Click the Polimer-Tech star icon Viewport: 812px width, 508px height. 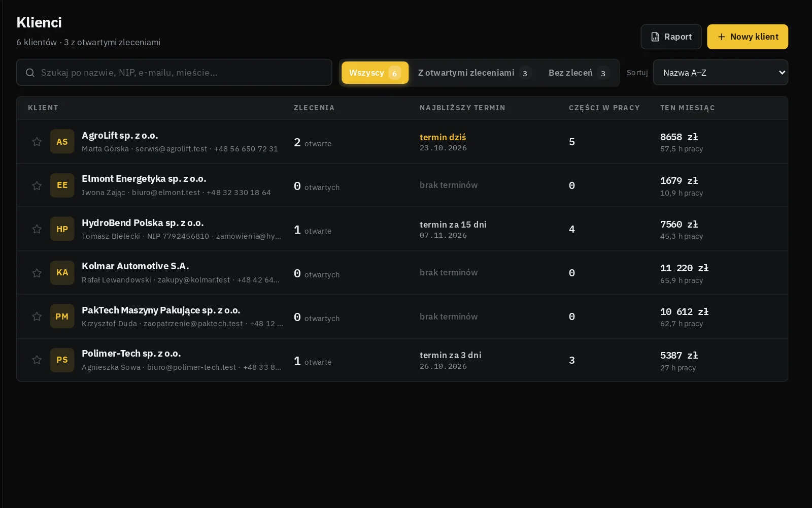pyautogui.click(x=37, y=360)
